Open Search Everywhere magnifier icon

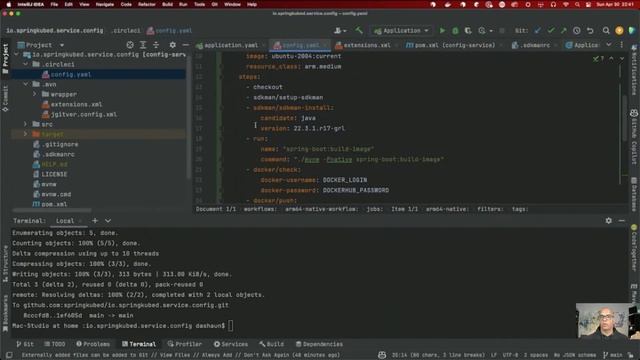coord(606,31)
